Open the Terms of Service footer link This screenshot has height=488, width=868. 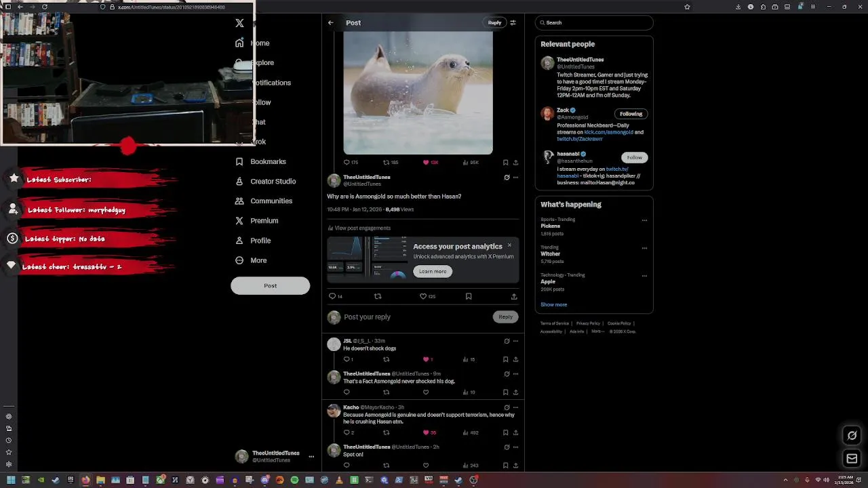coord(555,323)
